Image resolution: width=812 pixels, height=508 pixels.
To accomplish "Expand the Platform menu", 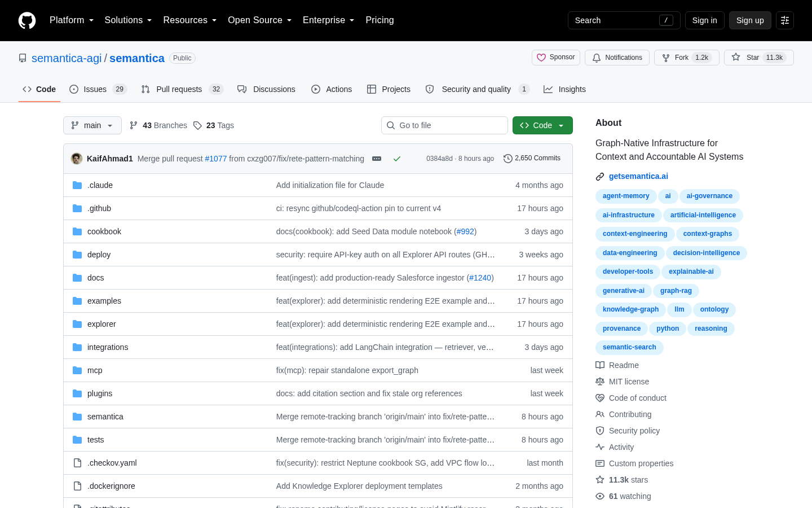I will pyautogui.click(x=72, y=20).
